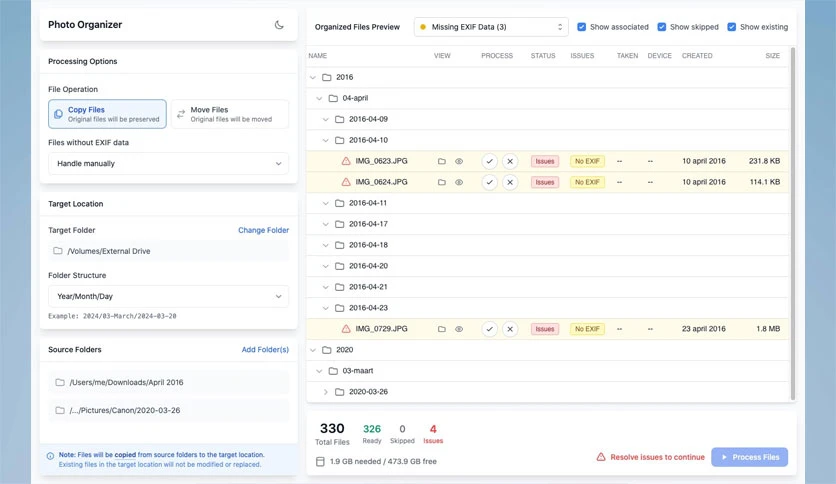Accept IMG_0623.JPG with the checkmark button
Viewport: 836px width, 484px height.
coord(489,161)
